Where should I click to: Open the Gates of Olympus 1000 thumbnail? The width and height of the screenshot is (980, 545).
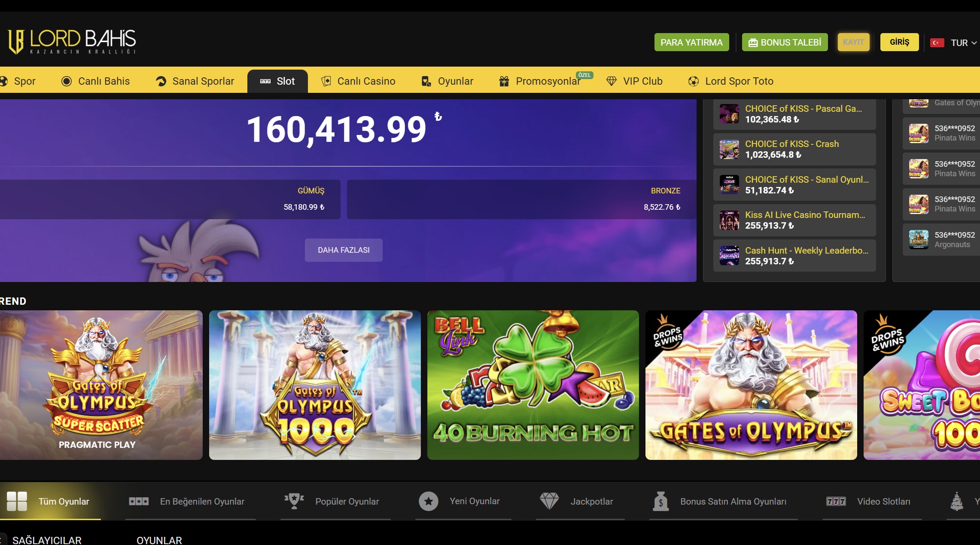315,385
